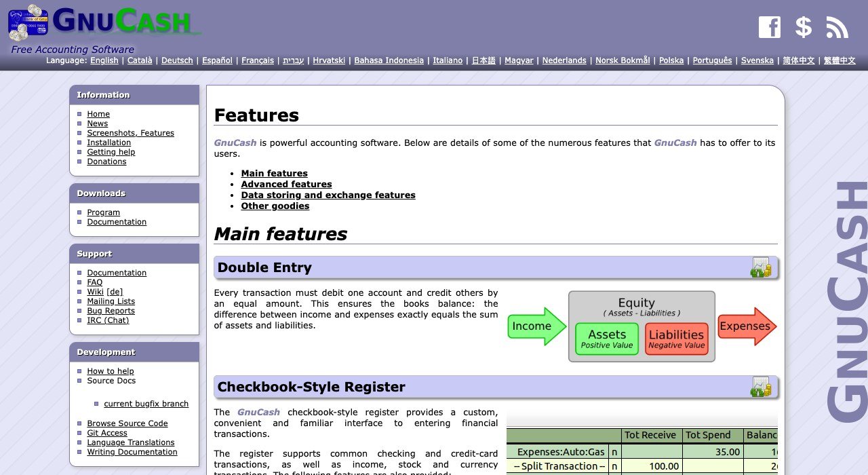Switch language to Català
This screenshot has height=475, width=868.
point(140,60)
